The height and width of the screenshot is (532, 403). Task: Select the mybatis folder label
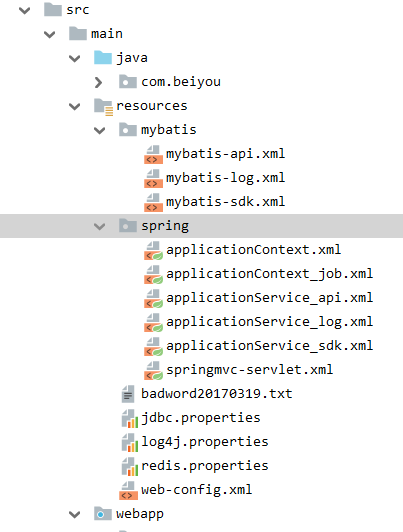click(169, 130)
